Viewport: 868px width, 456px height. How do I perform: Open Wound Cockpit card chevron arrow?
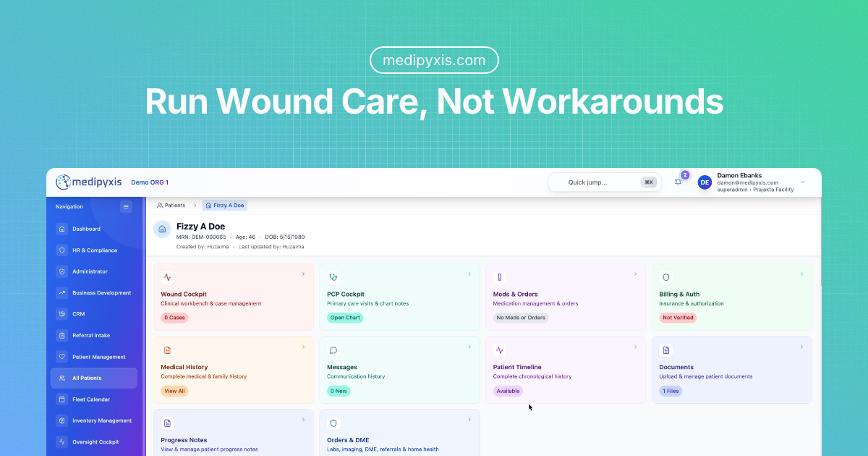coord(303,274)
